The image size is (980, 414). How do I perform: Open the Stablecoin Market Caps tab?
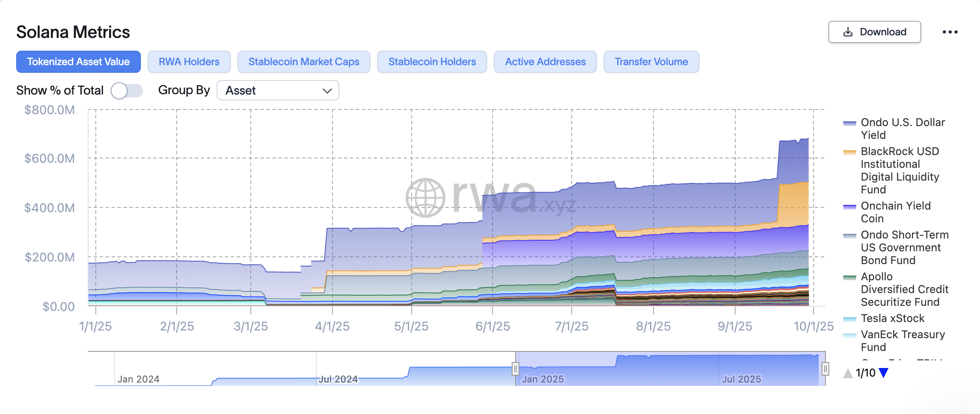point(304,62)
